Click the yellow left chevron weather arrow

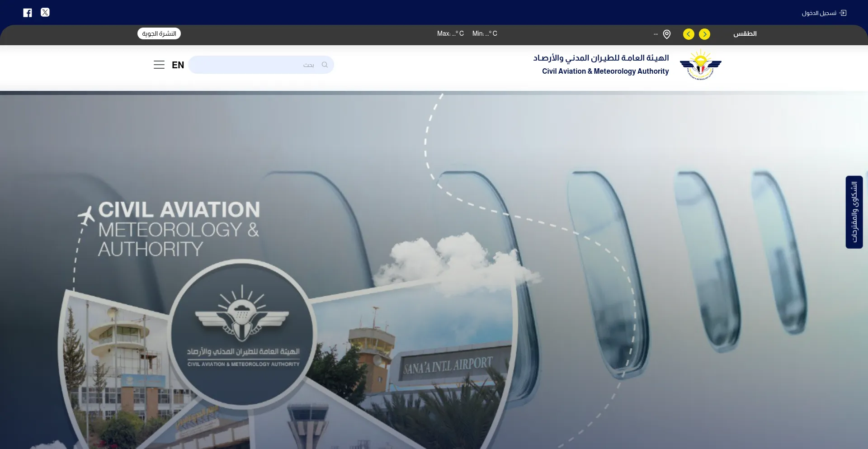click(x=689, y=34)
